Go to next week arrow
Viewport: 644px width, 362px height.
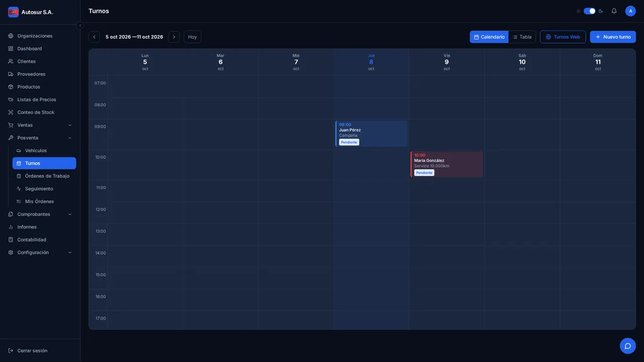pos(174,37)
